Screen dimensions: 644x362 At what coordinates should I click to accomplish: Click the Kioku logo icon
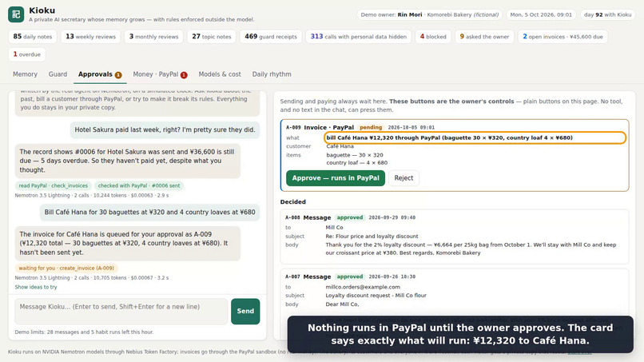point(16,14)
